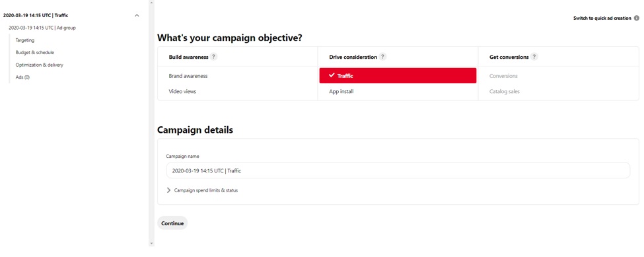
Task: Click the Continue button
Action: 172,223
